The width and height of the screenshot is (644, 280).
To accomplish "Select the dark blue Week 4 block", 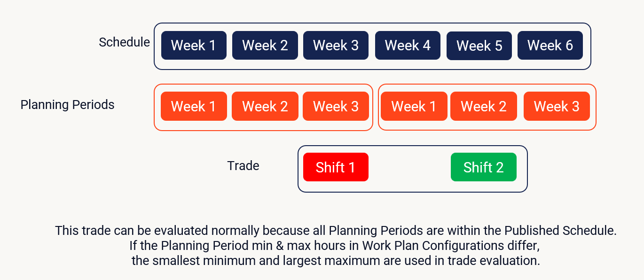I will (408, 46).
